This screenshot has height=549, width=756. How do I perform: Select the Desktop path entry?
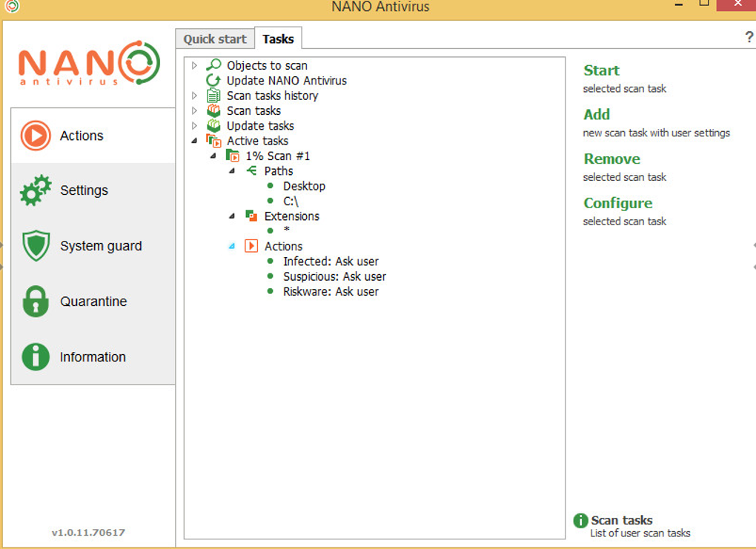tap(304, 186)
